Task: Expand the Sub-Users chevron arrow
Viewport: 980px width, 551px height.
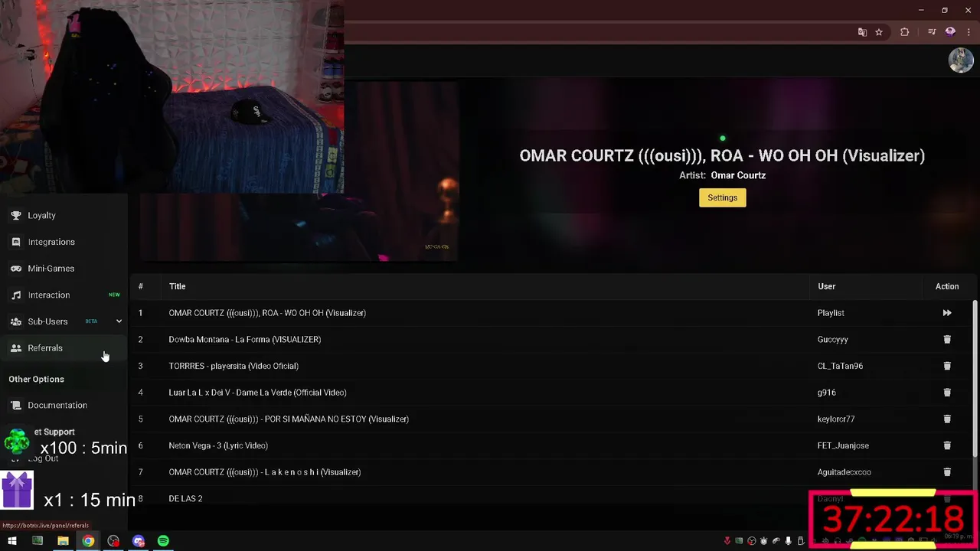Action: point(119,321)
